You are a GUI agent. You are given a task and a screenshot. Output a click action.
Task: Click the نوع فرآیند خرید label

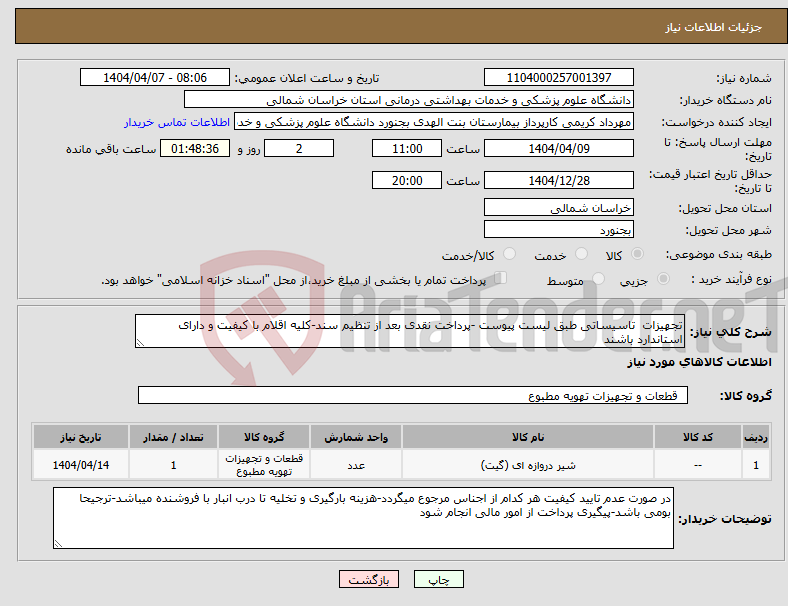pos(731,279)
